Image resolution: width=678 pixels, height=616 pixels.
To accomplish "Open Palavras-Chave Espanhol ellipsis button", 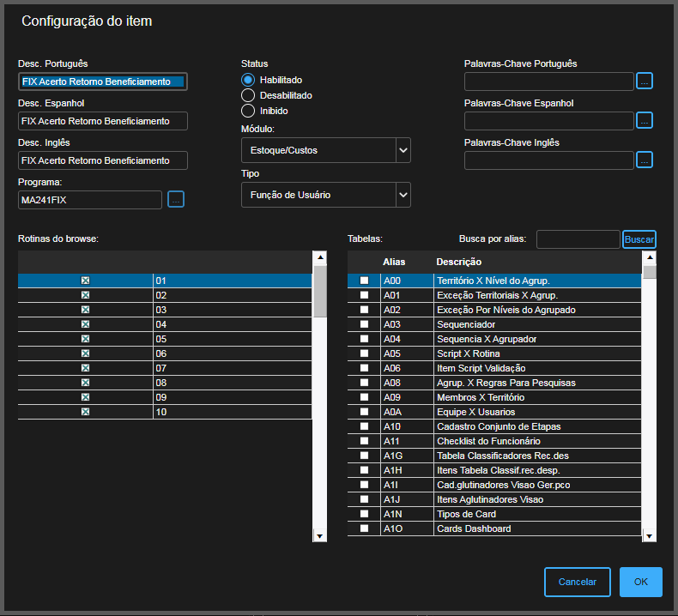I will pyautogui.click(x=645, y=121).
